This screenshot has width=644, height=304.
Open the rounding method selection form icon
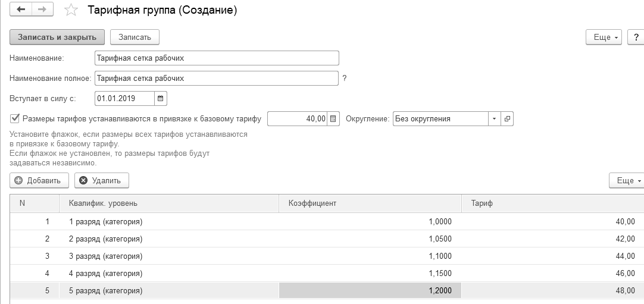tap(507, 118)
